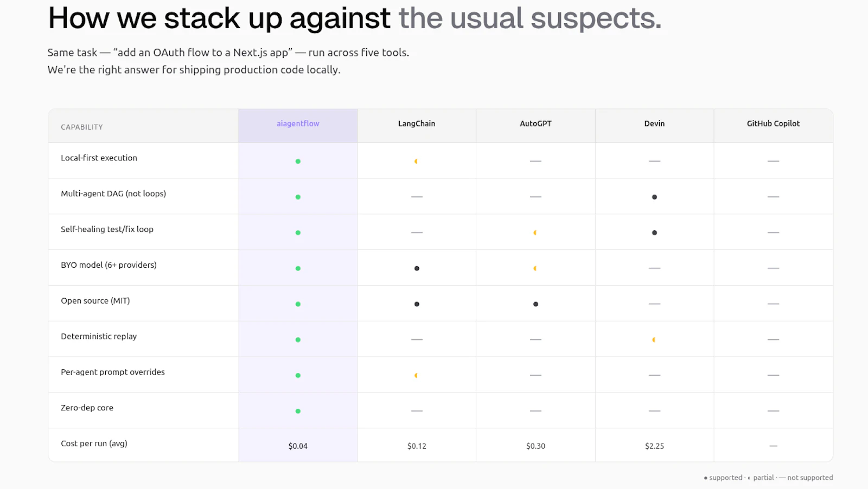Click LangChain's supported dot for BYO model
This screenshot has width=868, height=489.
[x=417, y=268]
